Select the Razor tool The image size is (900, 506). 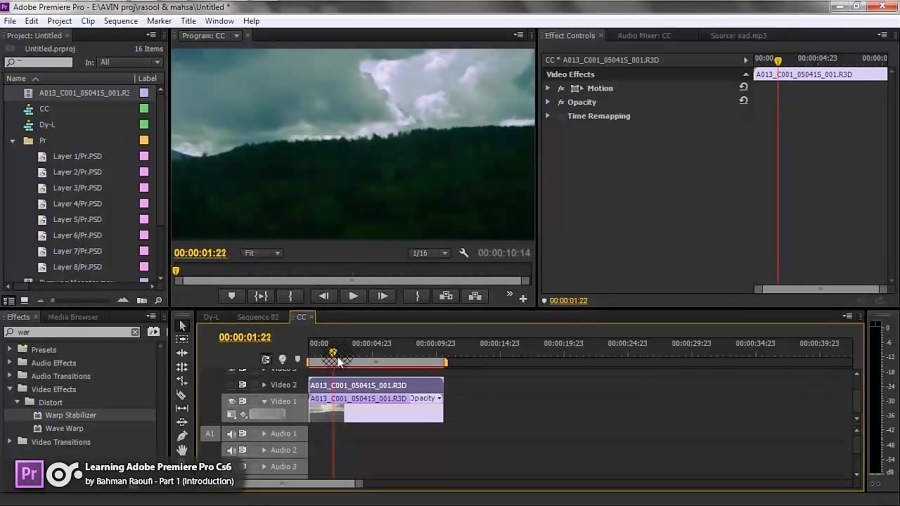(181, 395)
